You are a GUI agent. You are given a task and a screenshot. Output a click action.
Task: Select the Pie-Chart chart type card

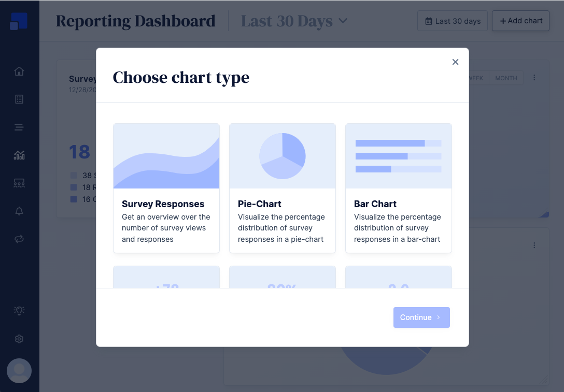pos(282,187)
